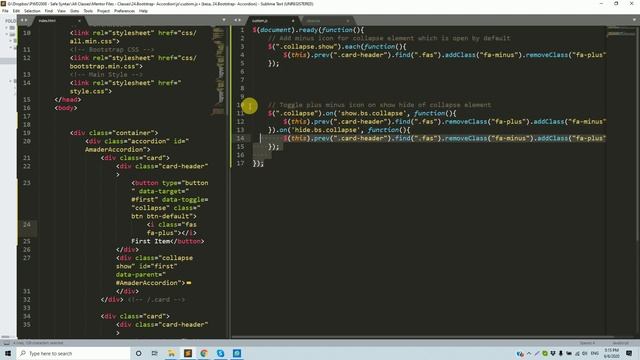The height and width of the screenshot is (360, 640).
Task: Open the Help menu
Action: point(143,11)
